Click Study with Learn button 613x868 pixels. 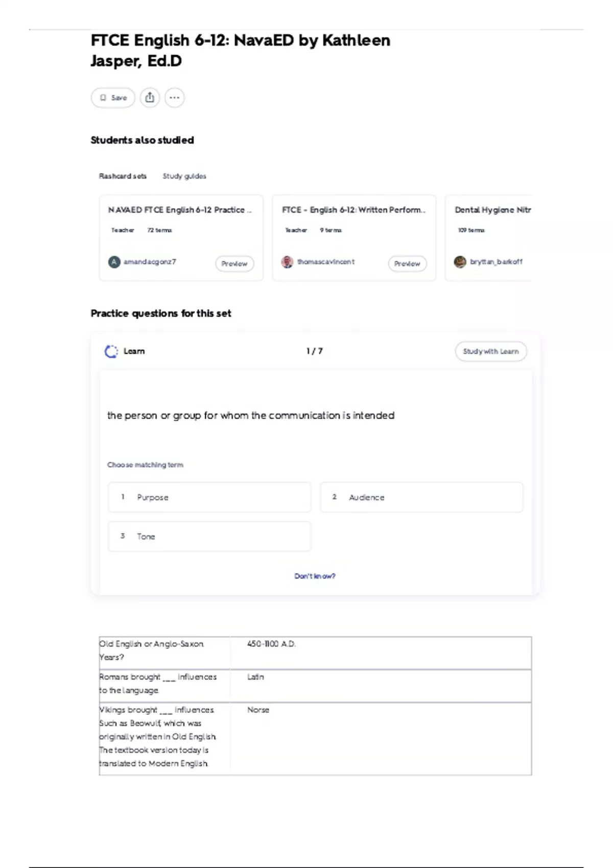491,351
